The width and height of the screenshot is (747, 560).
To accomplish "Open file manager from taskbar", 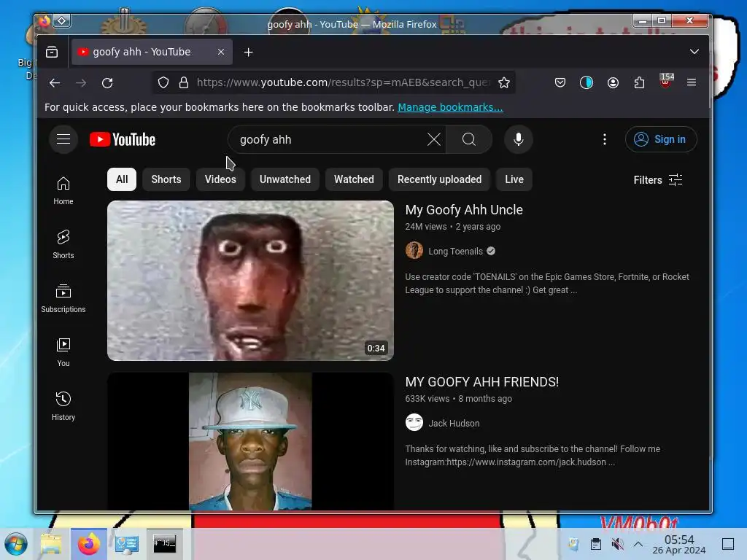I will 51,544.
